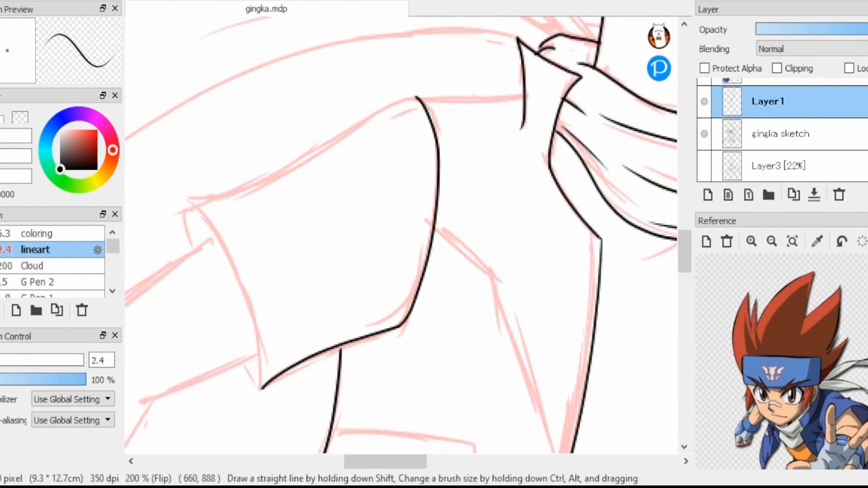The width and height of the screenshot is (868, 488).
Task: Create a new layer folder
Action: pyautogui.click(x=769, y=195)
